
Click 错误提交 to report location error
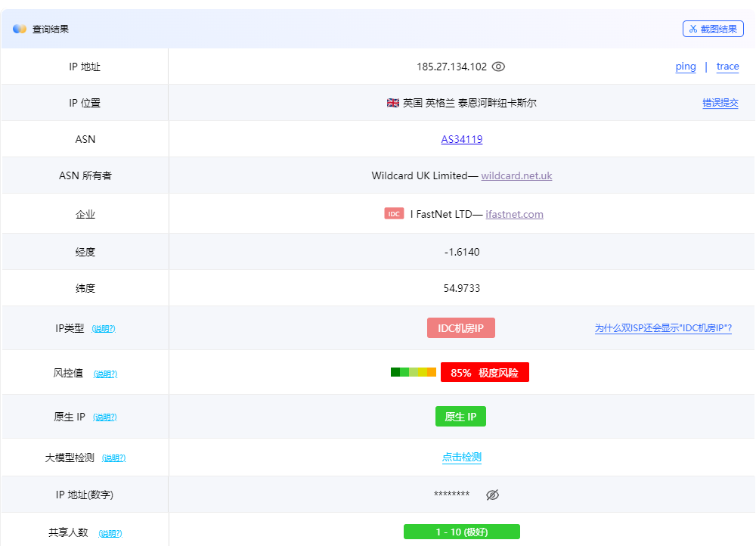(720, 103)
